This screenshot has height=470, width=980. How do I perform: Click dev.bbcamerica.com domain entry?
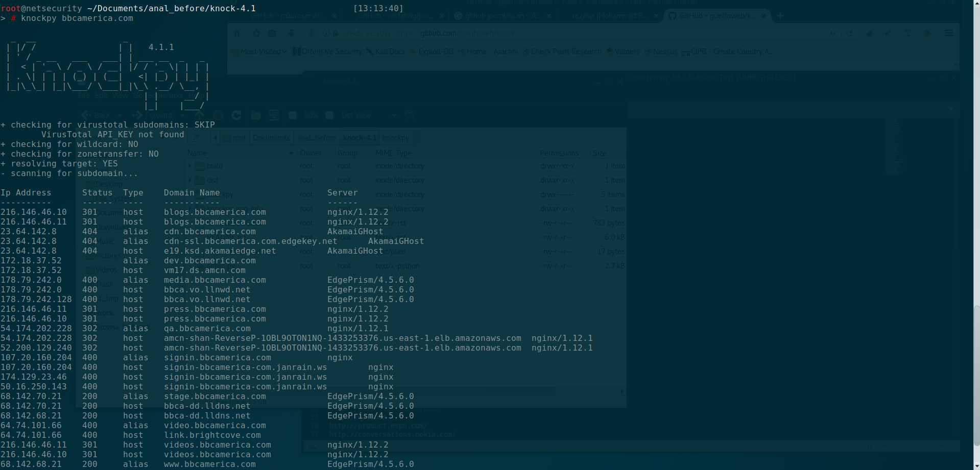point(210,261)
